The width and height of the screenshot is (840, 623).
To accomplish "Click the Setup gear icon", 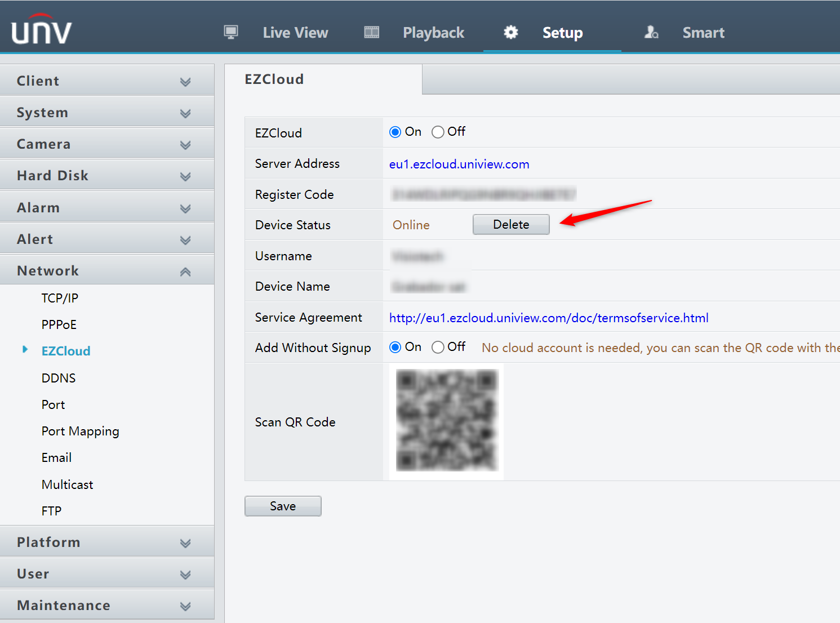I will pyautogui.click(x=511, y=32).
